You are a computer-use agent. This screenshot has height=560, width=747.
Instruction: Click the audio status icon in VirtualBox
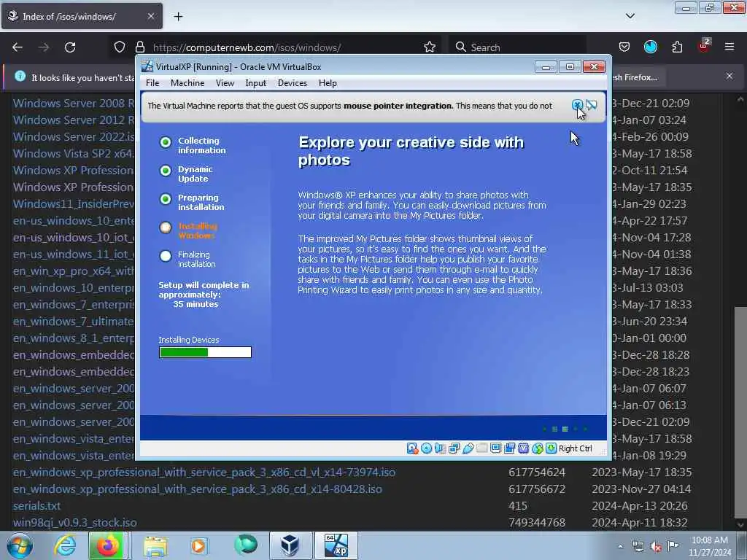(x=440, y=448)
